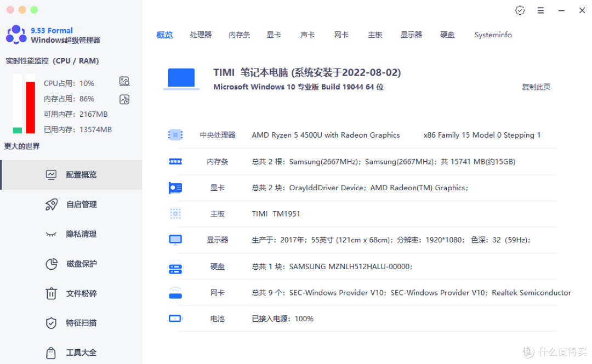Click the Windows 10 专业版 Build 19044 line

[298, 87]
